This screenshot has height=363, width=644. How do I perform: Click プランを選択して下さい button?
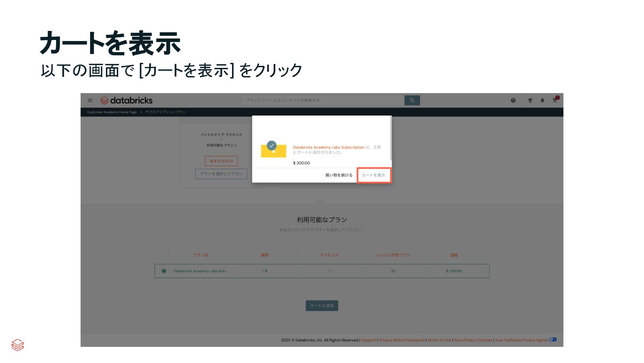(x=221, y=174)
